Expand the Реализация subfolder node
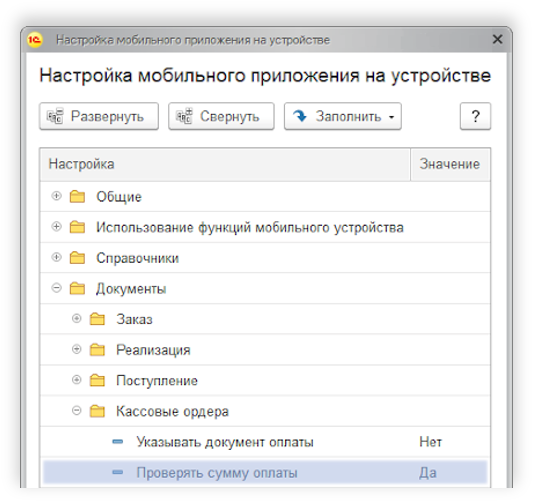 point(77,349)
